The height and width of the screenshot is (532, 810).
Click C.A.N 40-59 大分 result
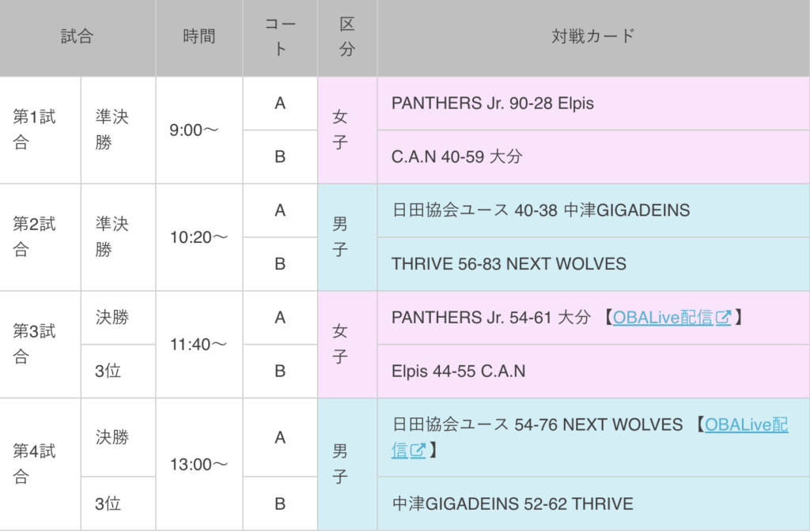click(x=456, y=157)
